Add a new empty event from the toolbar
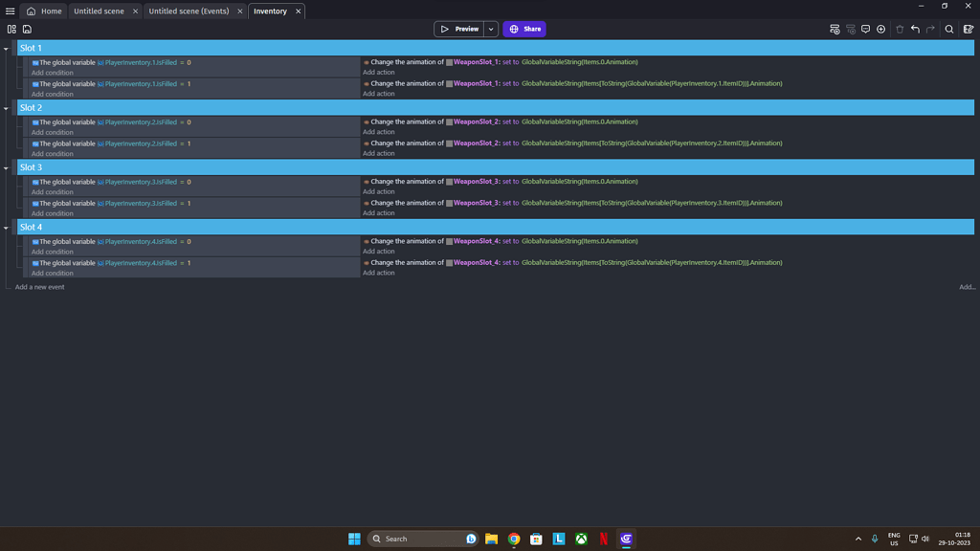The height and width of the screenshot is (551, 980). tap(835, 29)
